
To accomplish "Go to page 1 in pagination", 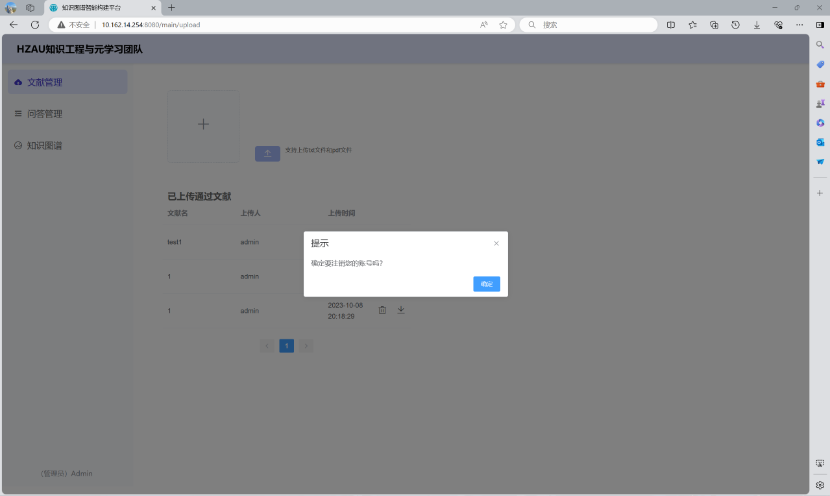I will [x=286, y=346].
